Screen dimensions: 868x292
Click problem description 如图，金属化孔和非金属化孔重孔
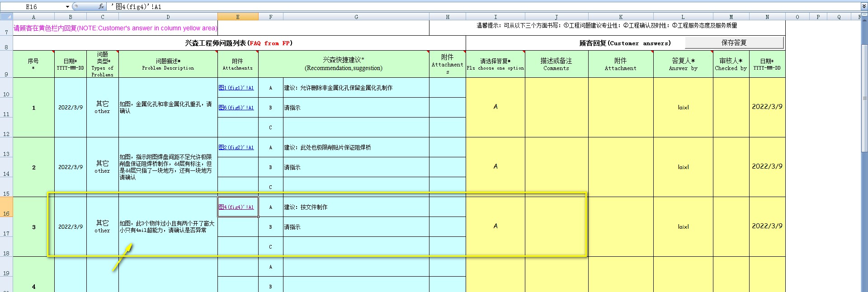168,108
